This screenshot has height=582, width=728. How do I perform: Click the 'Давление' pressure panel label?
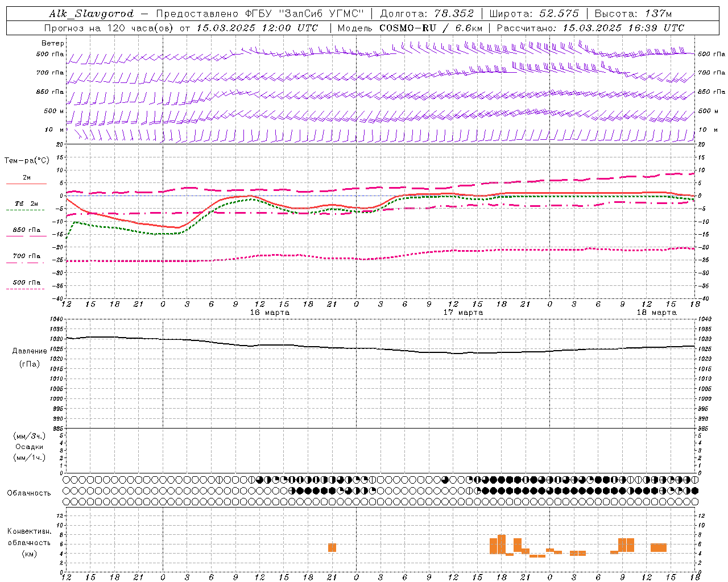coord(30,351)
